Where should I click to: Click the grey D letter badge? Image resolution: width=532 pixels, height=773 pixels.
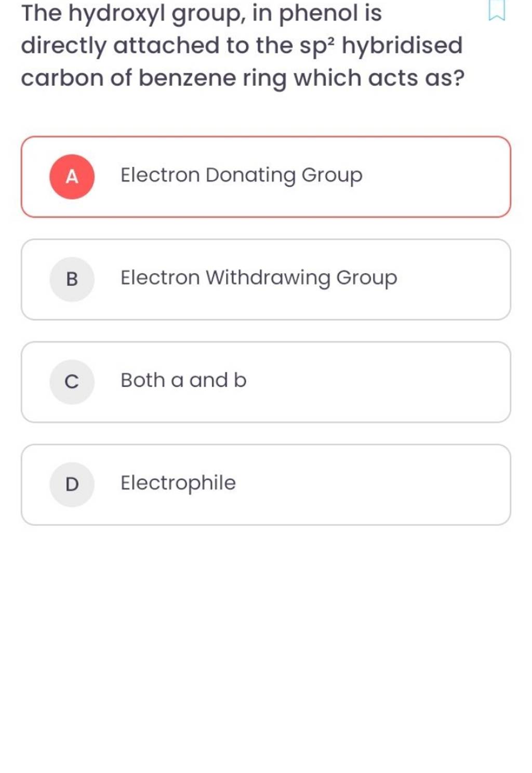[72, 484]
